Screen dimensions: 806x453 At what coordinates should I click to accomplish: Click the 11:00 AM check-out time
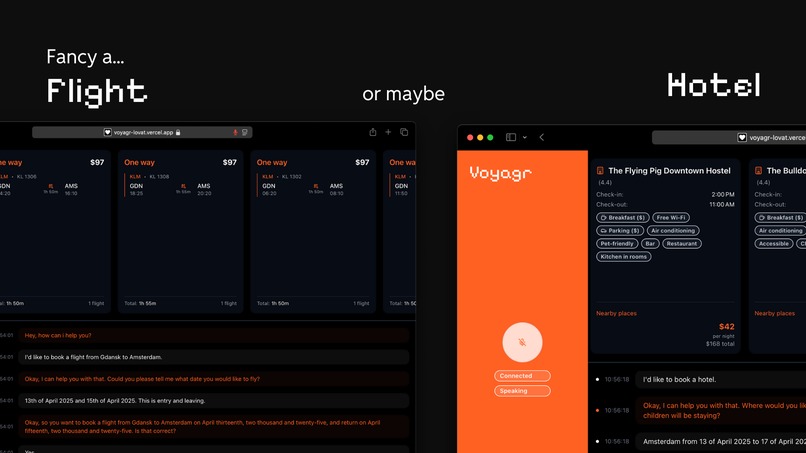pyautogui.click(x=722, y=204)
